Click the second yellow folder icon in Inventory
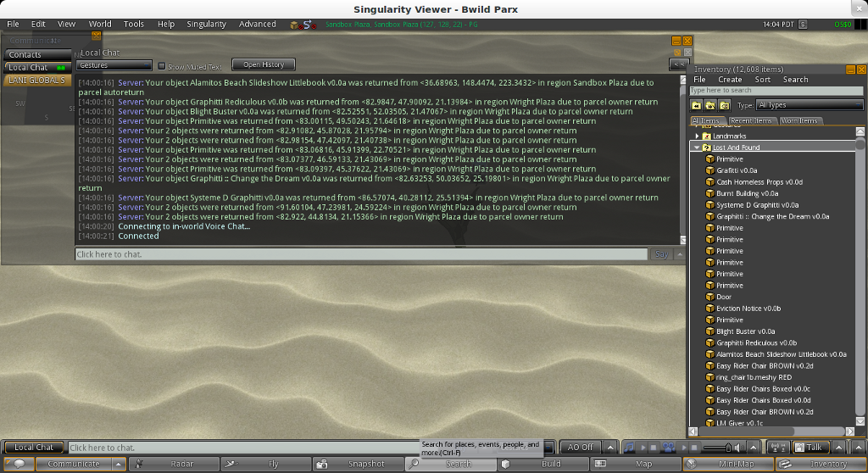 pos(710,105)
